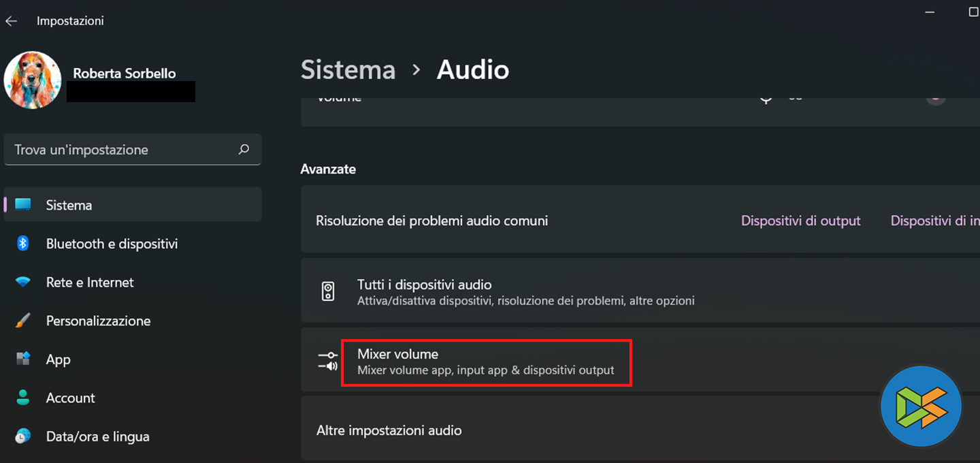Go to Sistema in the breadcrumb header
The image size is (980, 463).
[x=348, y=70]
